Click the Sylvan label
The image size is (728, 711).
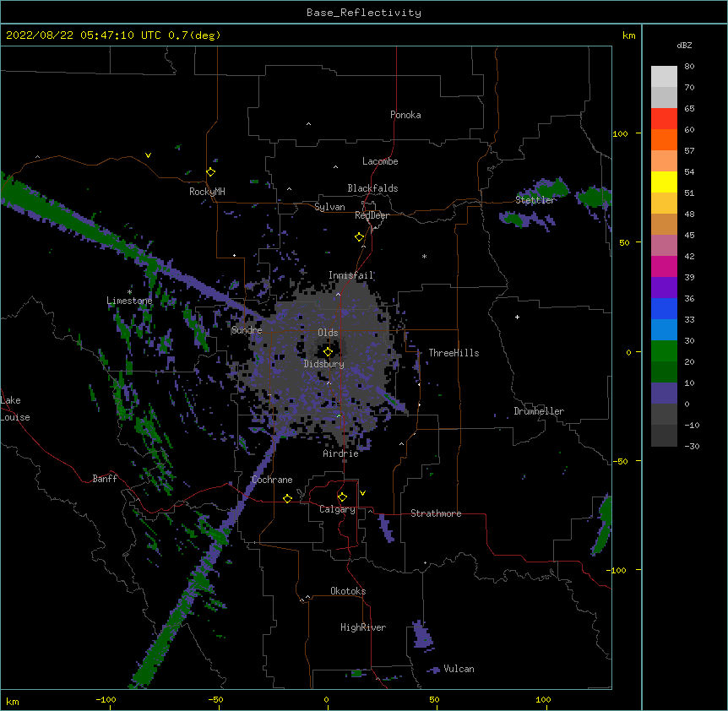[329, 207]
